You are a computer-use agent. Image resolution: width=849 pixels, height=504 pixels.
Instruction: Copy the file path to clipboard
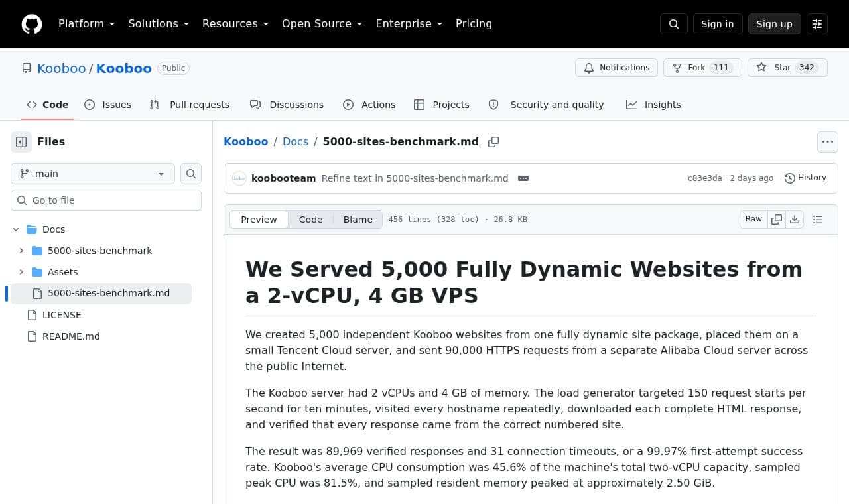(x=493, y=142)
